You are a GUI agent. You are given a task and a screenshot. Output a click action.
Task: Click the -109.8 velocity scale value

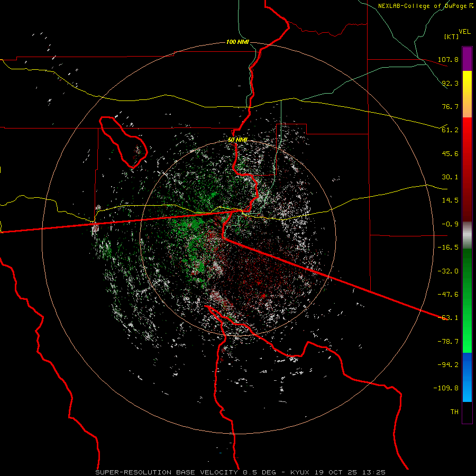click(446, 388)
